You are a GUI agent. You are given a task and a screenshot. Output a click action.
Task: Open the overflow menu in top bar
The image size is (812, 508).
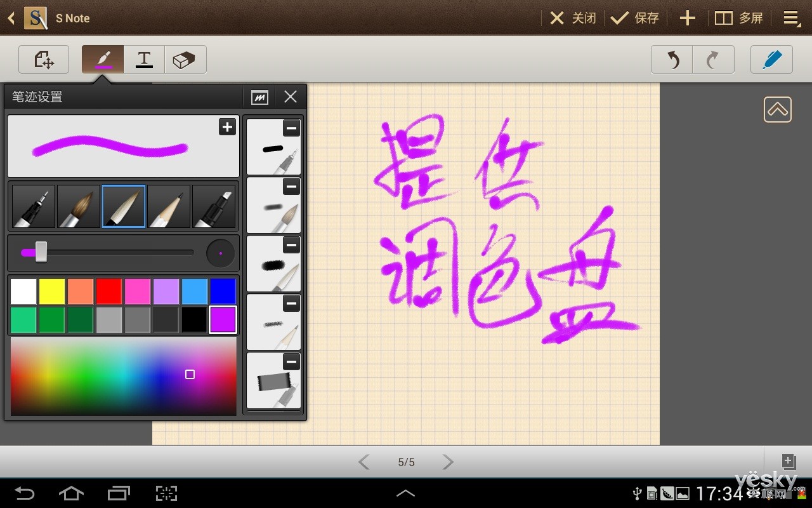pyautogui.click(x=791, y=18)
